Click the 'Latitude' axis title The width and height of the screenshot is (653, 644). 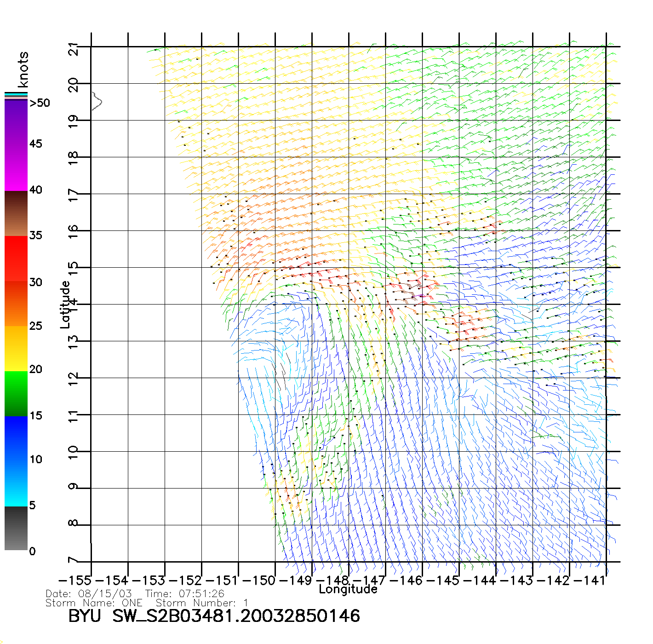coord(65,305)
